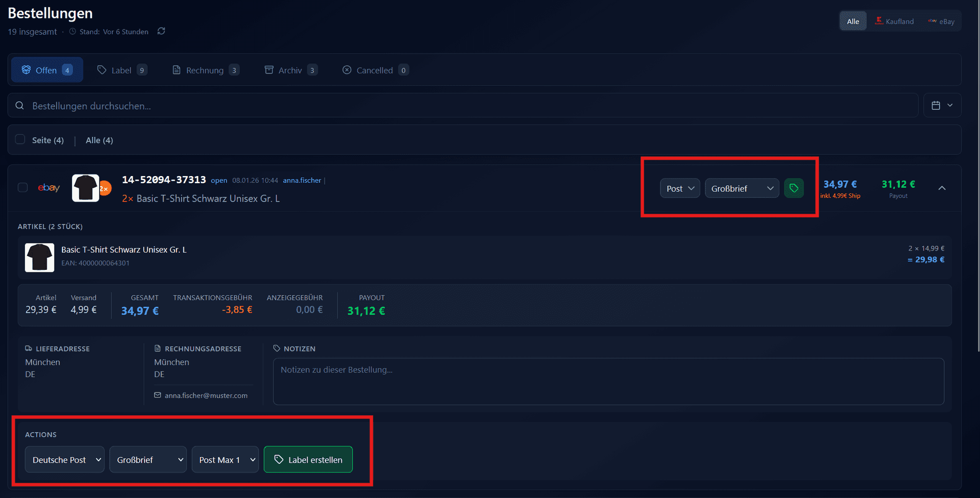Click the eBay logo in order row
980x498 pixels.
pos(49,188)
